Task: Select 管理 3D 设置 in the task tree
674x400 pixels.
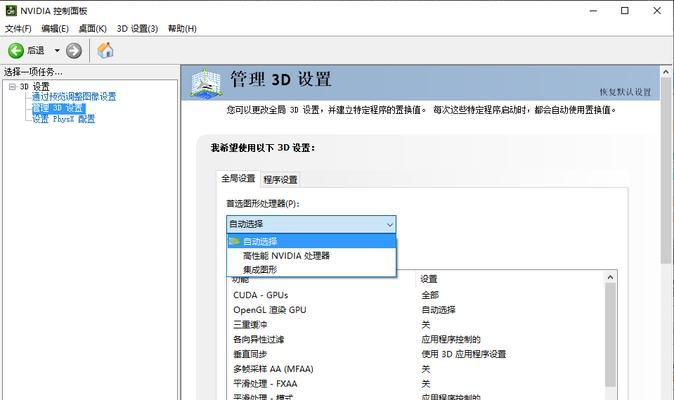Action: click(59, 108)
